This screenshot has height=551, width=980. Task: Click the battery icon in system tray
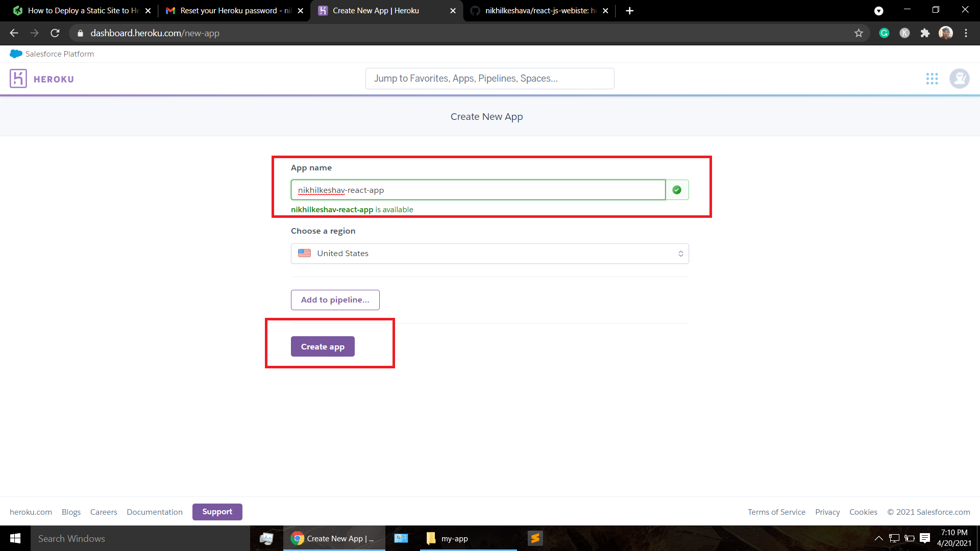tap(909, 538)
